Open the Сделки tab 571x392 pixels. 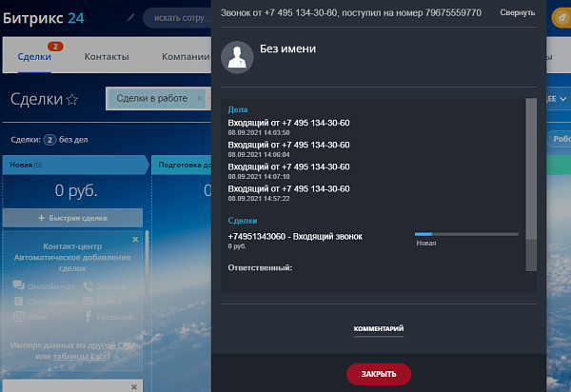34,57
